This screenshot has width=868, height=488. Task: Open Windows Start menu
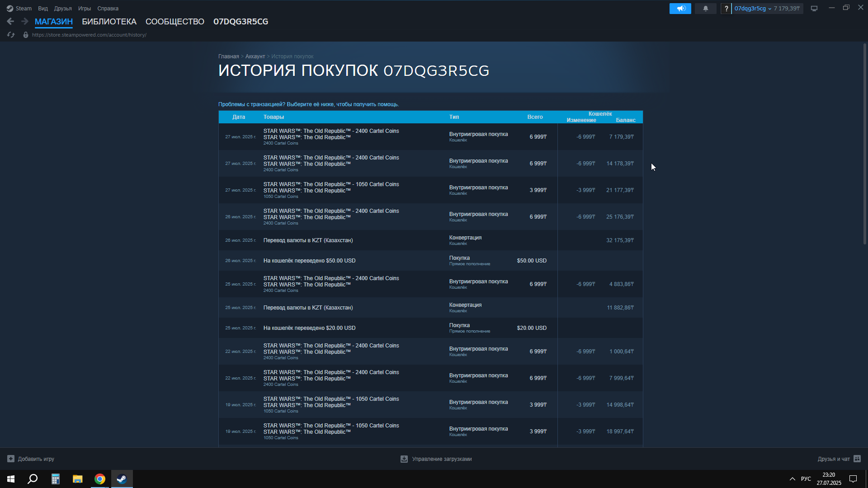click(11, 479)
